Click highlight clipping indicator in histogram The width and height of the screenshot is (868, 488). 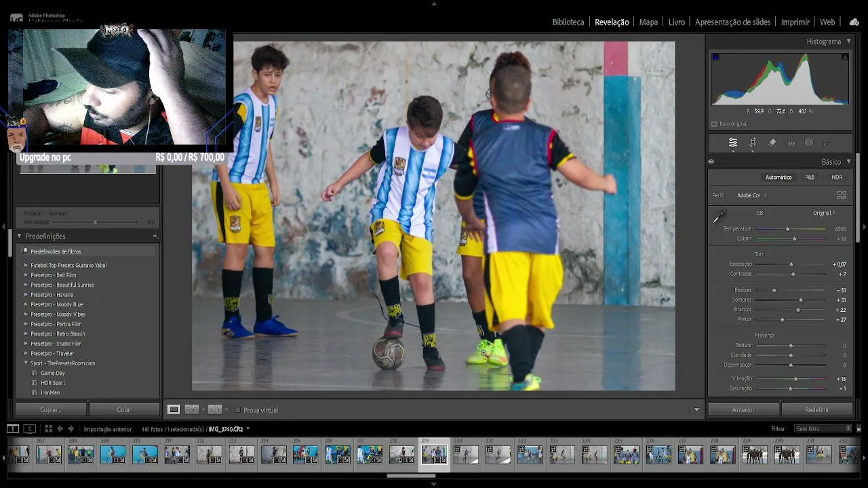pos(844,57)
